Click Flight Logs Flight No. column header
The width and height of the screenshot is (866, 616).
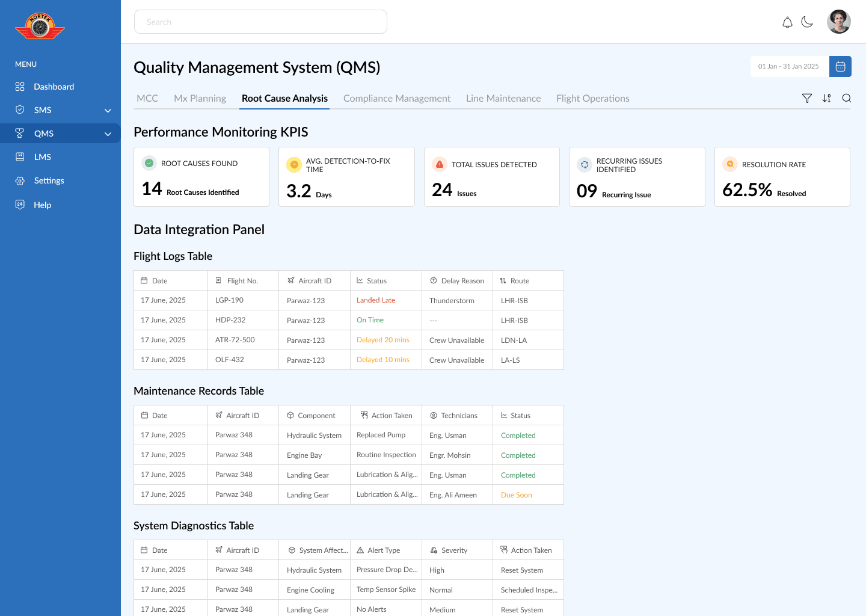242,281
